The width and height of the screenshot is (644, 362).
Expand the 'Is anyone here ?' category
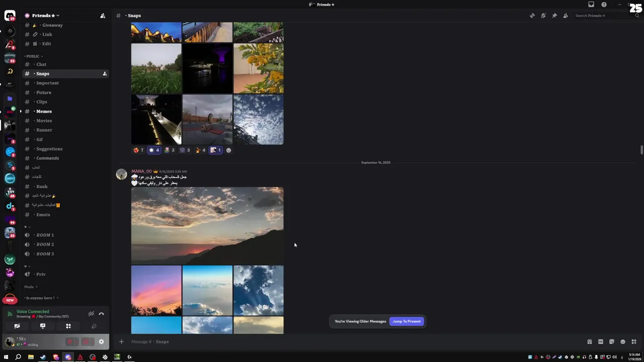tap(41, 298)
